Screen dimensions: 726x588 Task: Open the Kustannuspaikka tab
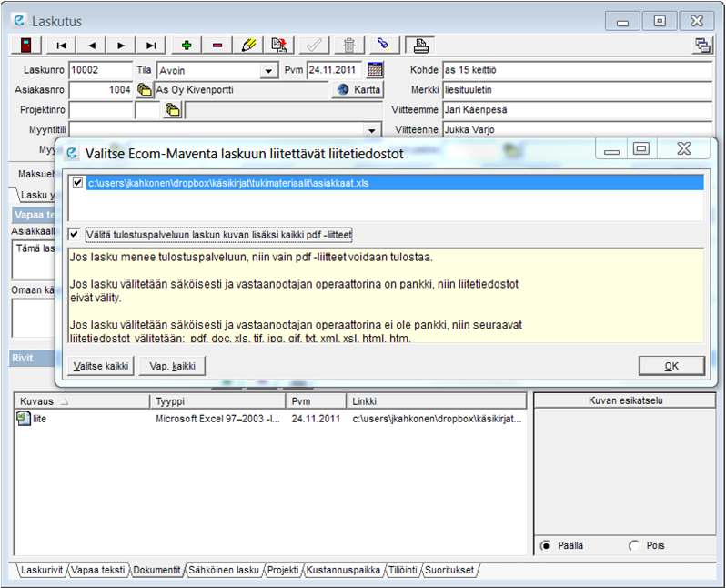pyautogui.click(x=343, y=570)
